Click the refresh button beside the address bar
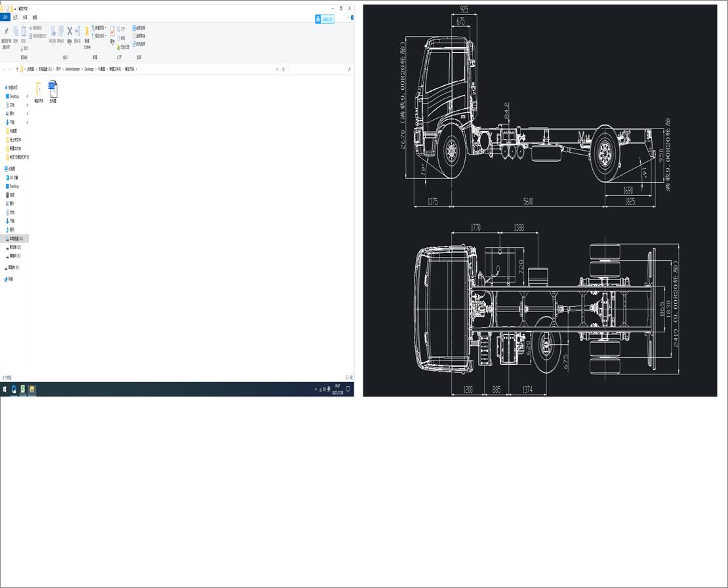728x588 pixels. pyautogui.click(x=283, y=69)
